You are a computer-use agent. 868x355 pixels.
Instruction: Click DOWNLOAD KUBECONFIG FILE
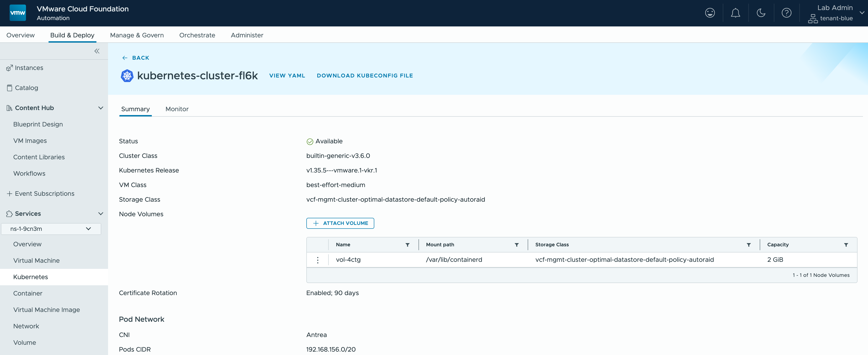pos(364,75)
